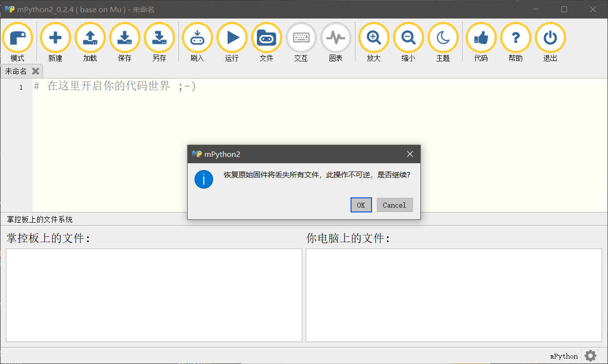Minimize the mPython2 main window
608x364 pixels.
click(535, 9)
